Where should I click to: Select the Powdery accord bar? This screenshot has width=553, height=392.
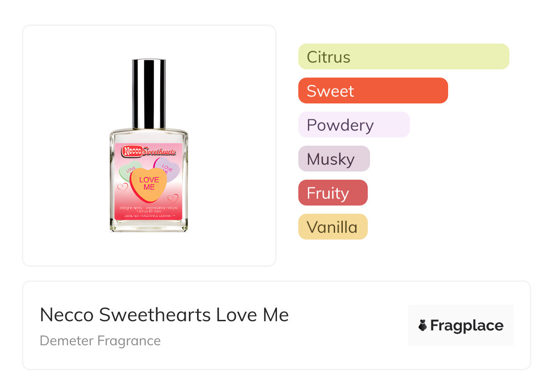pos(354,125)
